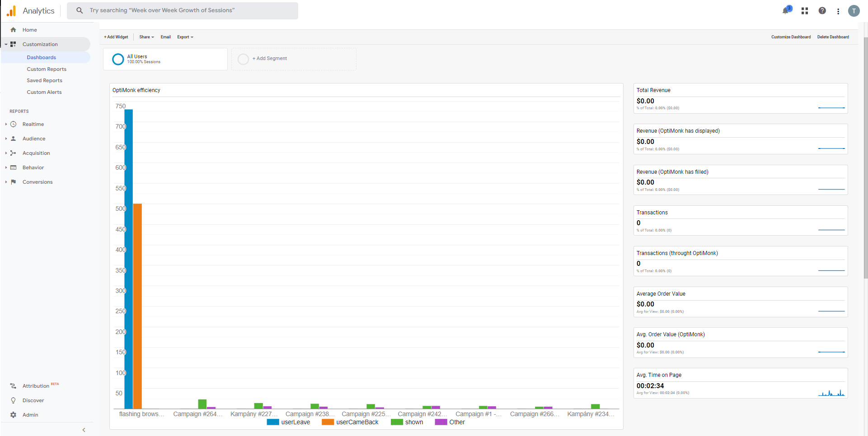868x436 pixels.
Task: Click the Transactions (throught OptiMonk) title
Action: coord(677,253)
